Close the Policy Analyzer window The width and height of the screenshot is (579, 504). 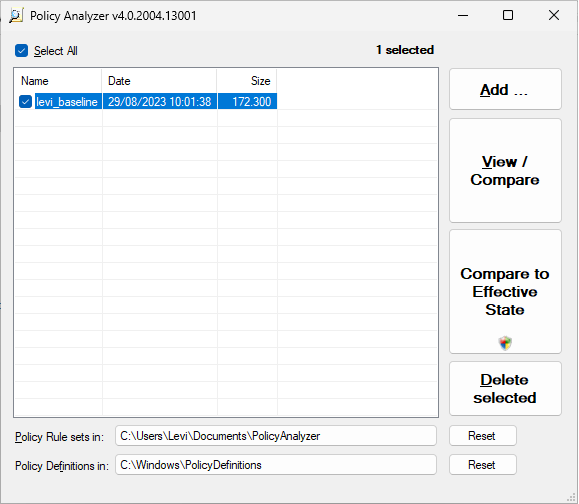tap(554, 16)
